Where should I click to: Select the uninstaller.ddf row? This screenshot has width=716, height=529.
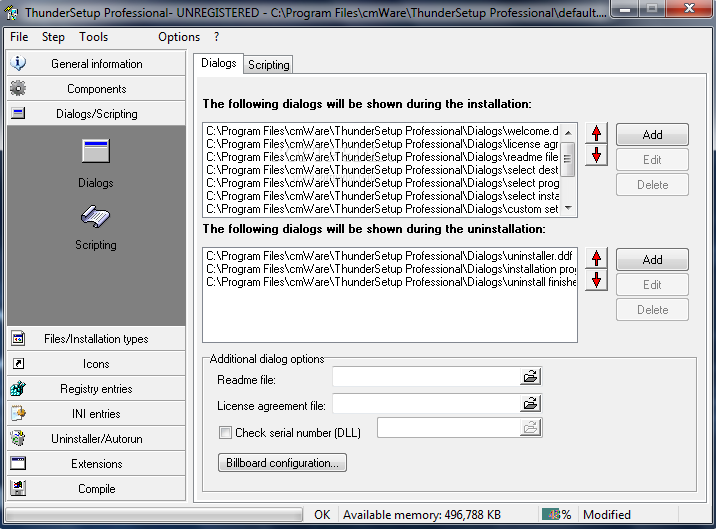390,256
